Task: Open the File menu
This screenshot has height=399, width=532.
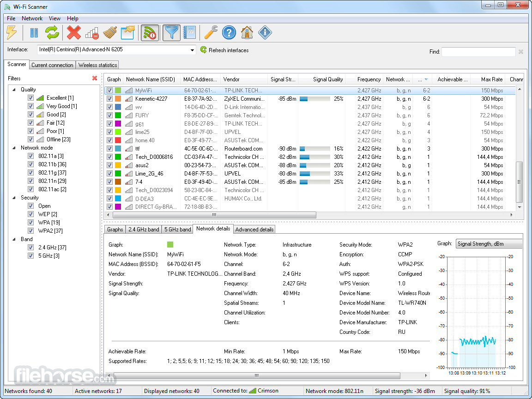Action: [x=11, y=18]
